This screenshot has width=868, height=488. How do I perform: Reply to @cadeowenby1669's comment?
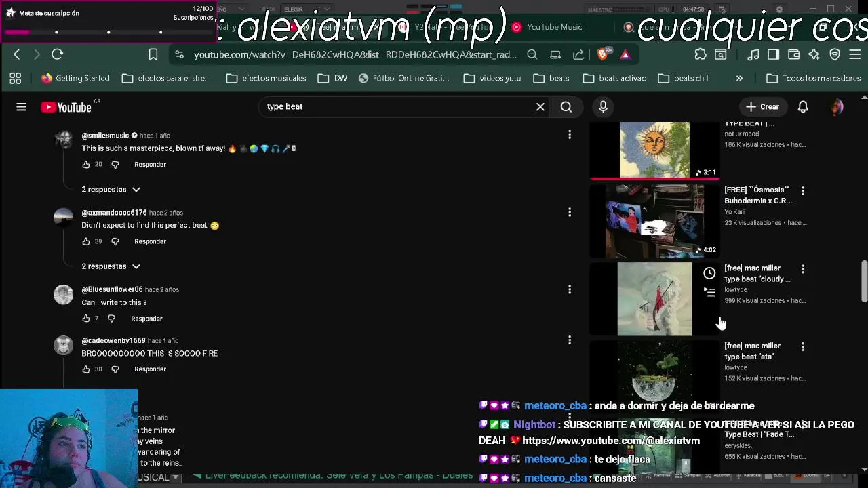pyautogui.click(x=150, y=369)
